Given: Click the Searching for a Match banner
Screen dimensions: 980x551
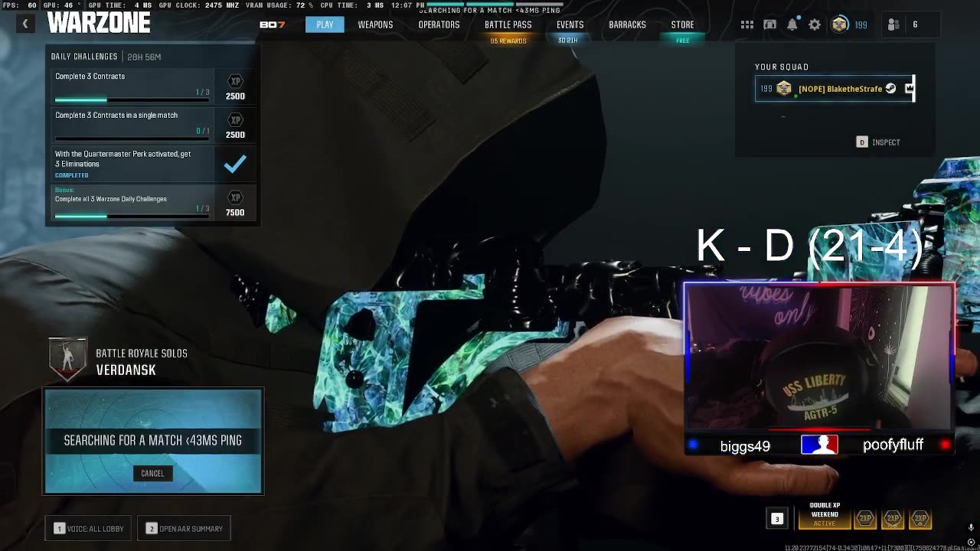Looking at the screenshot, I should pyautogui.click(x=152, y=440).
